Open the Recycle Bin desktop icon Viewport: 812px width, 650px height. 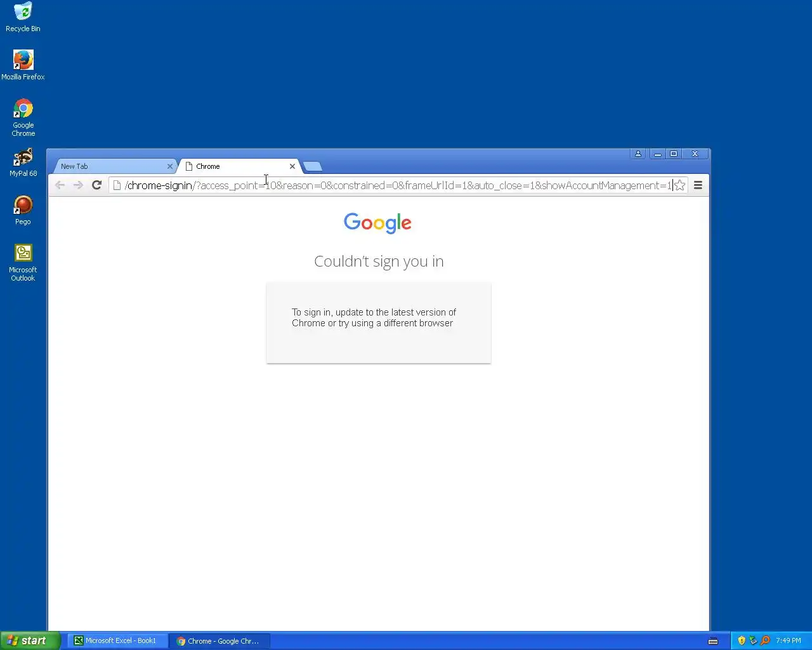click(x=23, y=17)
